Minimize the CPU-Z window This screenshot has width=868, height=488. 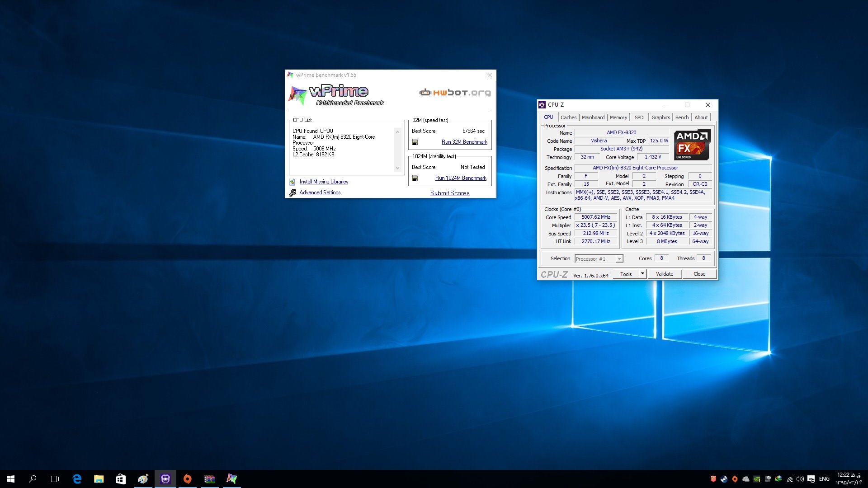(666, 105)
